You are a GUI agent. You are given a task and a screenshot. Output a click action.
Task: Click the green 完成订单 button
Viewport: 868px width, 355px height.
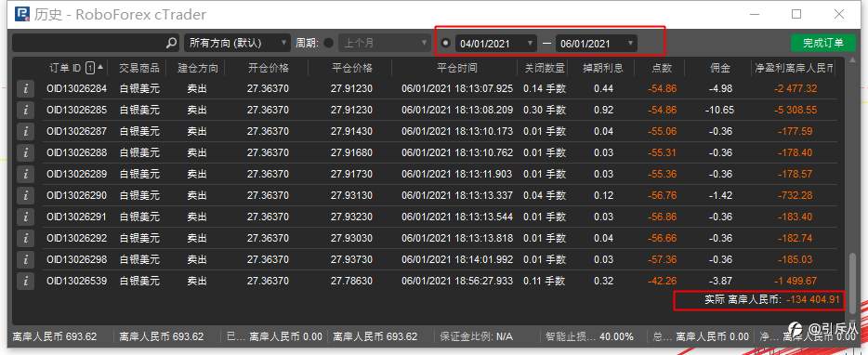823,43
